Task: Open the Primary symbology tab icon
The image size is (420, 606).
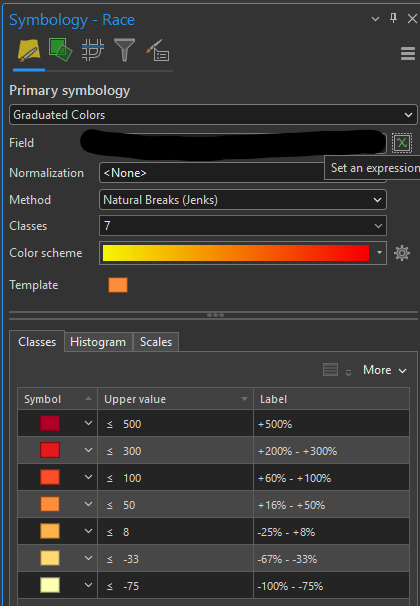Action: coord(29,50)
